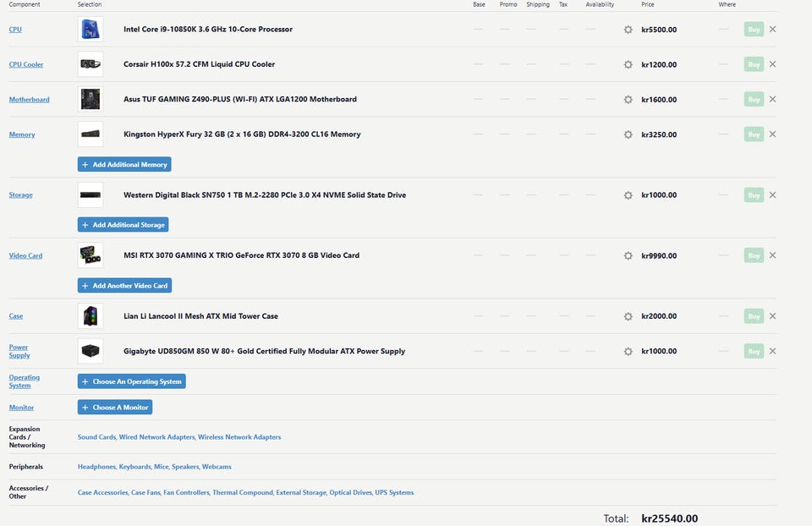
Task: Open price settings gear for Gigabyte power supply
Action: [x=628, y=352]
